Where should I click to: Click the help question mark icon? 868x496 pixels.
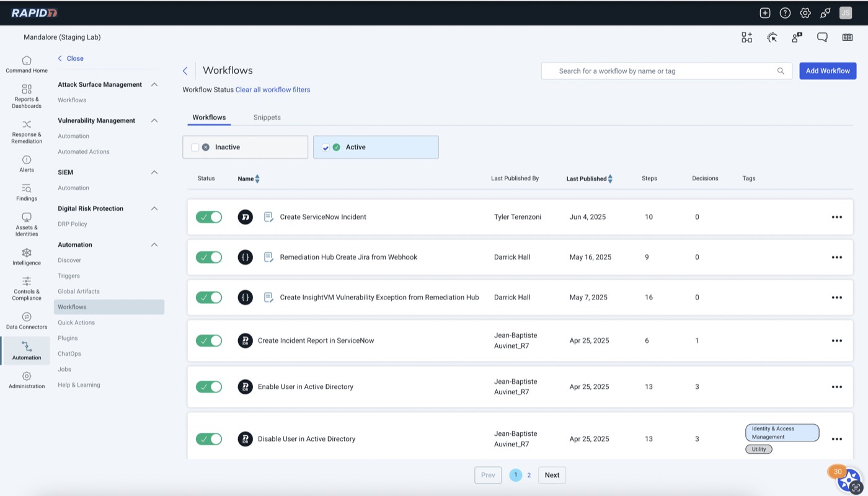tap(785, 13)
